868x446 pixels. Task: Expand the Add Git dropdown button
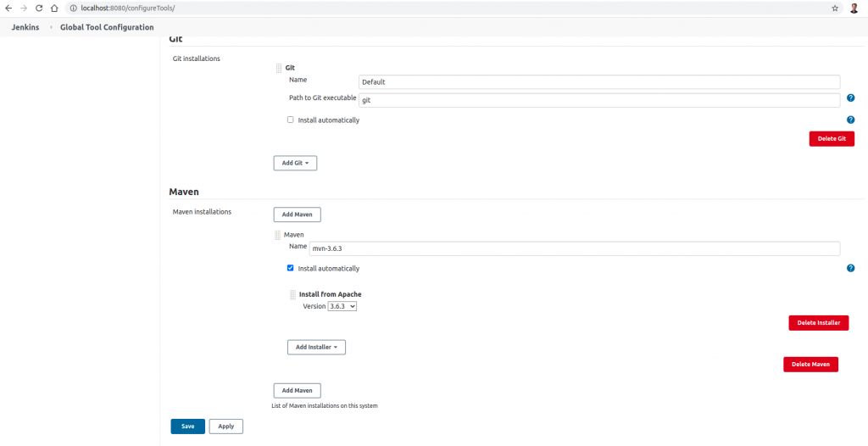pos(295,163)
